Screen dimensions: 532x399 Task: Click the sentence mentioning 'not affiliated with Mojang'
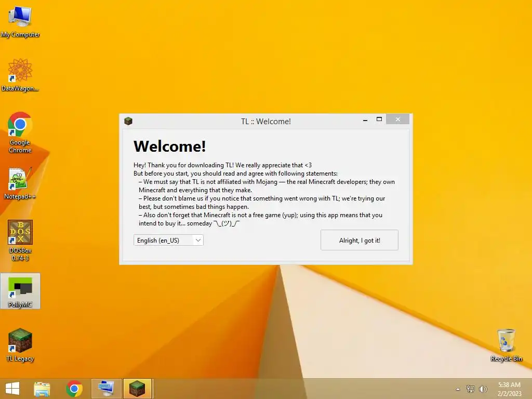click(x=267, y=186)
